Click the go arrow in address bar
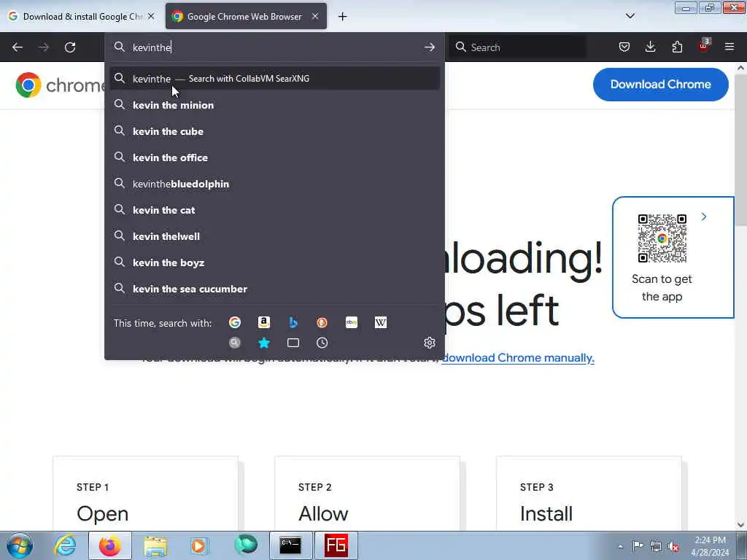747x560 pixels. (429, 47)
